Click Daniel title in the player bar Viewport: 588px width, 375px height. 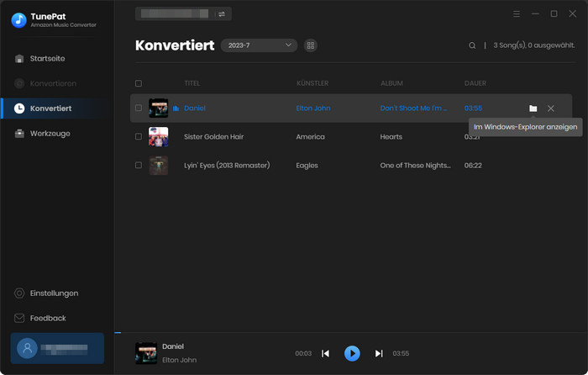173,346
